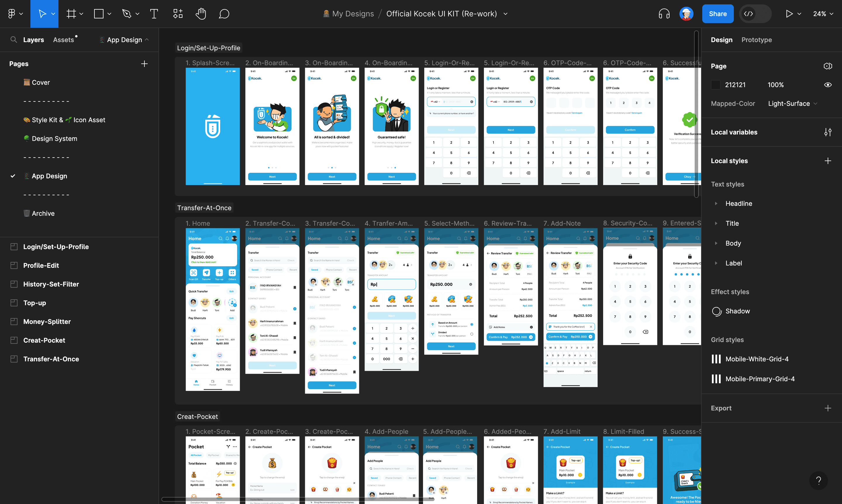The width and height of the screenshot is (842, 504).
Task: Open the Local variables settings icon
Action: [828, 132]
